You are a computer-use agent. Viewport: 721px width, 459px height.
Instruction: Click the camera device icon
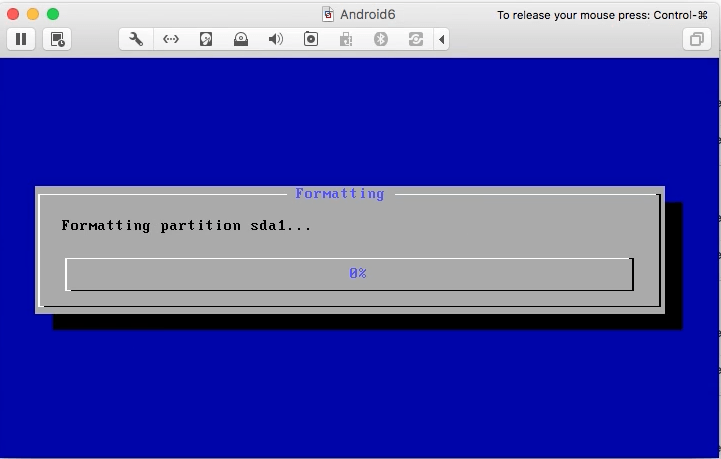(311, 39)
